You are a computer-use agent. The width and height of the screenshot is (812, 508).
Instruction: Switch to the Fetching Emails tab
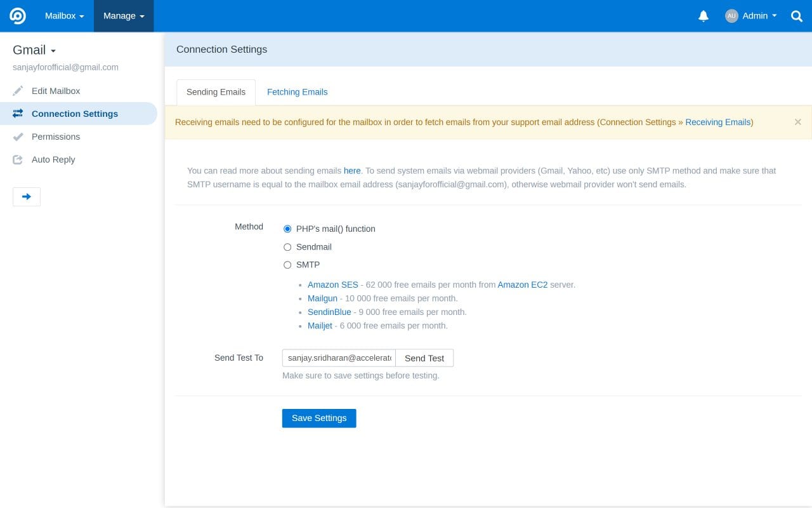click(x=297, y=92)
